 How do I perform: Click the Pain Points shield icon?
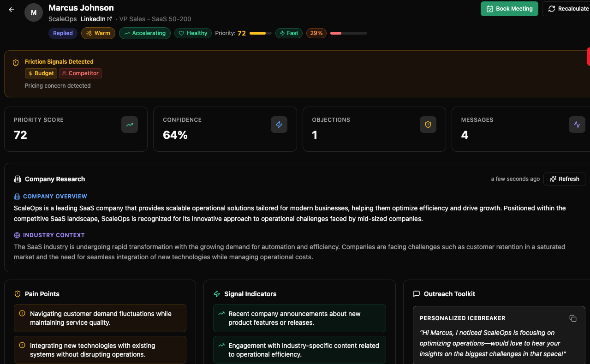click(18, 294)
